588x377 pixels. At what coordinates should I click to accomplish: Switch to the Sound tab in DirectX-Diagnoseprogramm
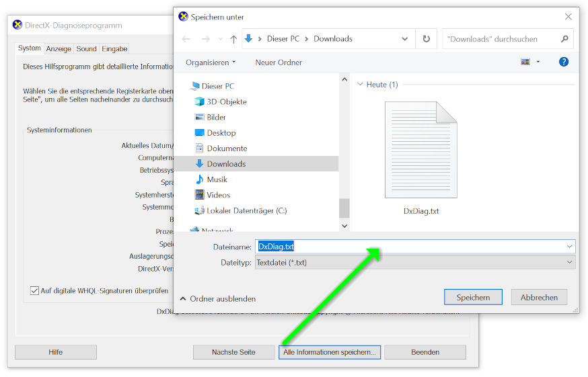pos(86,48)
